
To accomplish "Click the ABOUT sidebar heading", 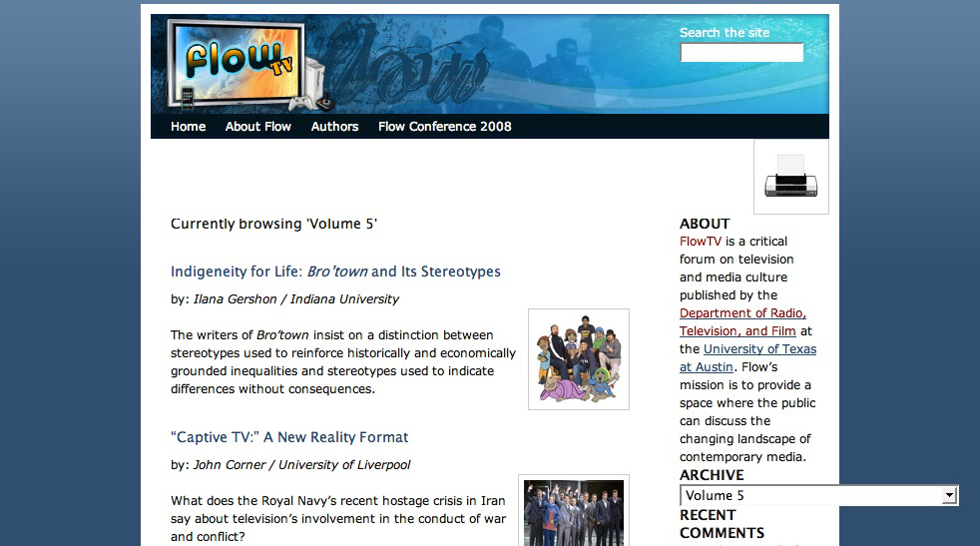I will coord(705,224).
